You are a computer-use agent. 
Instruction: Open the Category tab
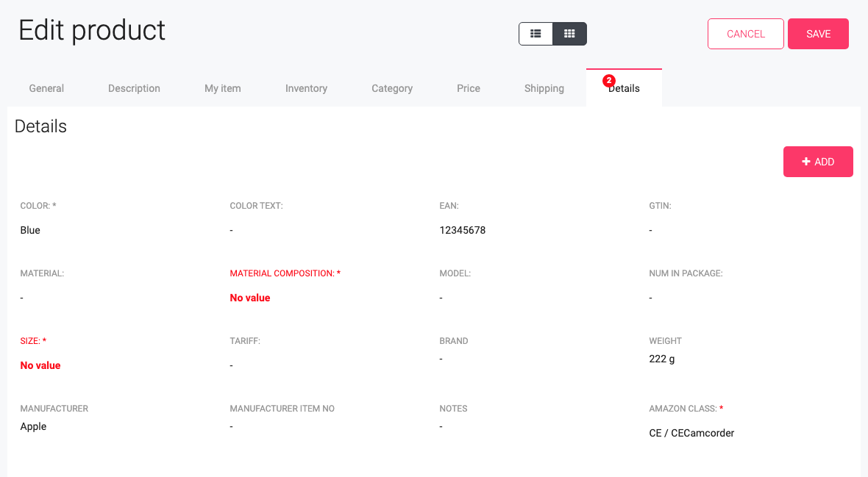pyautogui.click(x=392, y=88)
